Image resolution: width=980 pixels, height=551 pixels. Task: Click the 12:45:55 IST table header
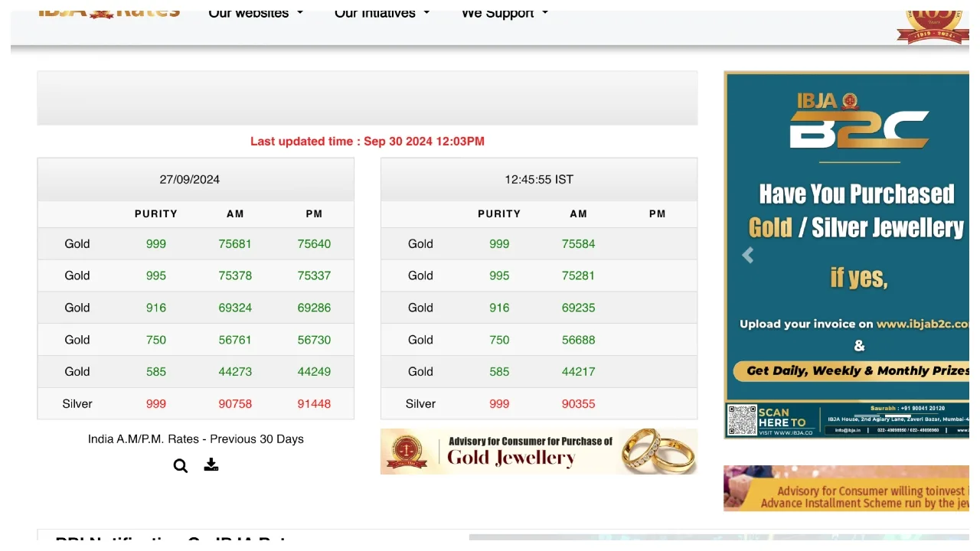click(x=539, y=180)
